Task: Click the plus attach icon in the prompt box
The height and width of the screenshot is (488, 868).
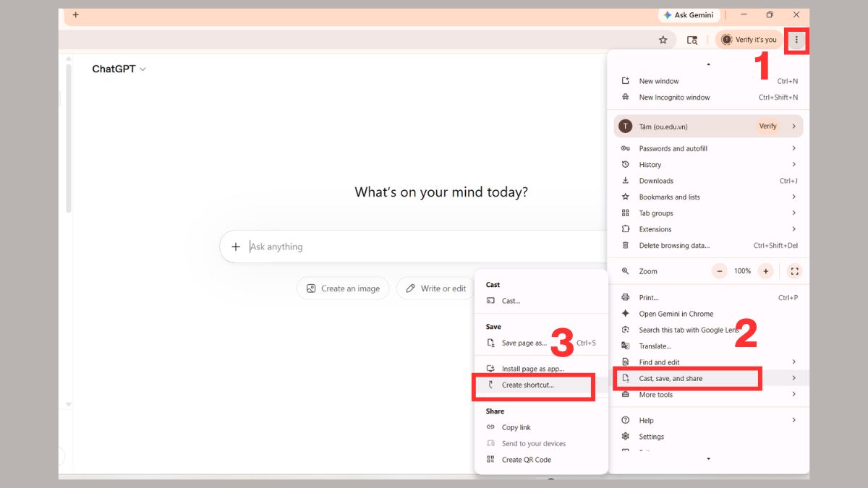Action: click(235, 247)
